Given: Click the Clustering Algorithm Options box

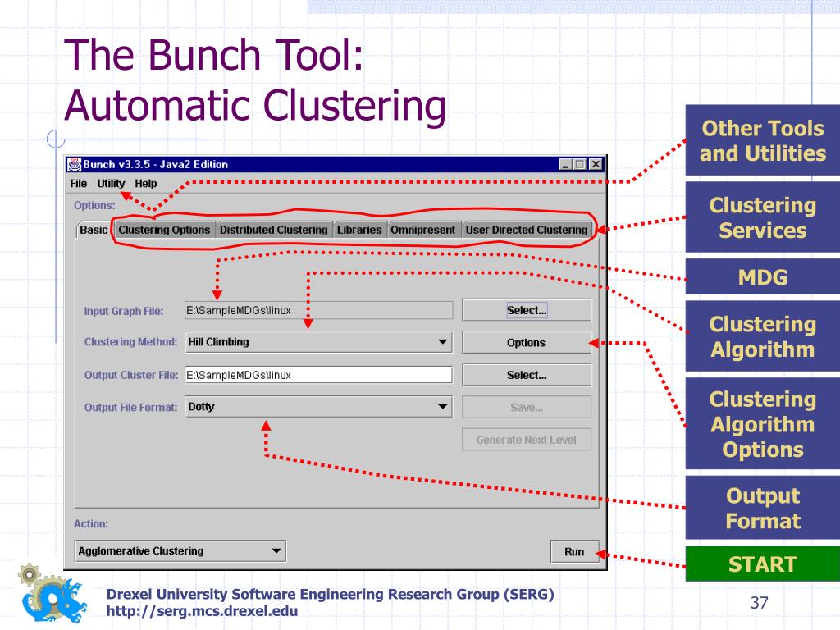Looking at the screenshot, I should (763, 424).
